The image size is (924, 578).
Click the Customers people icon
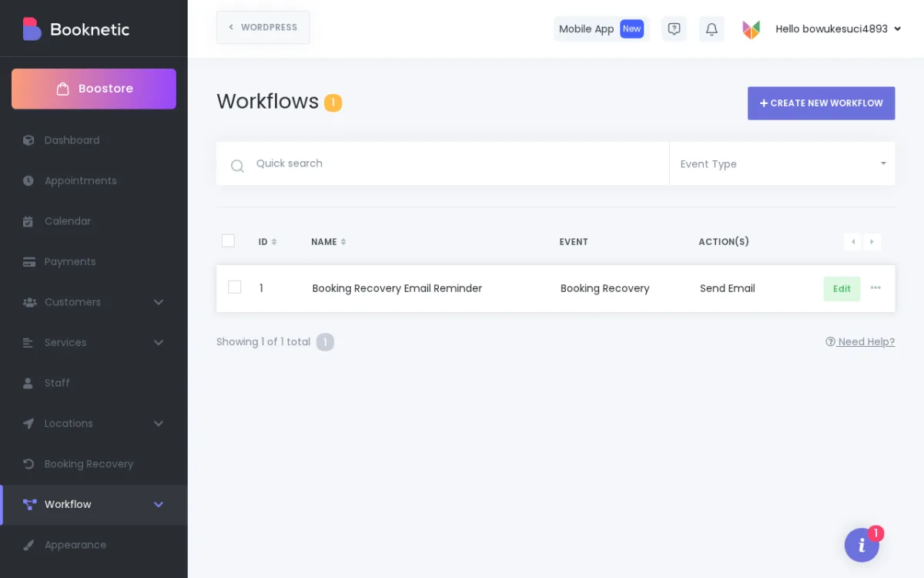click(29, 302)
